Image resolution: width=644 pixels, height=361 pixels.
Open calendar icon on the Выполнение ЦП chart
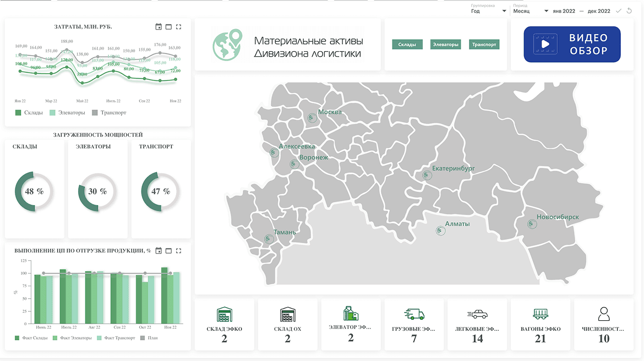tap(159, 250)
